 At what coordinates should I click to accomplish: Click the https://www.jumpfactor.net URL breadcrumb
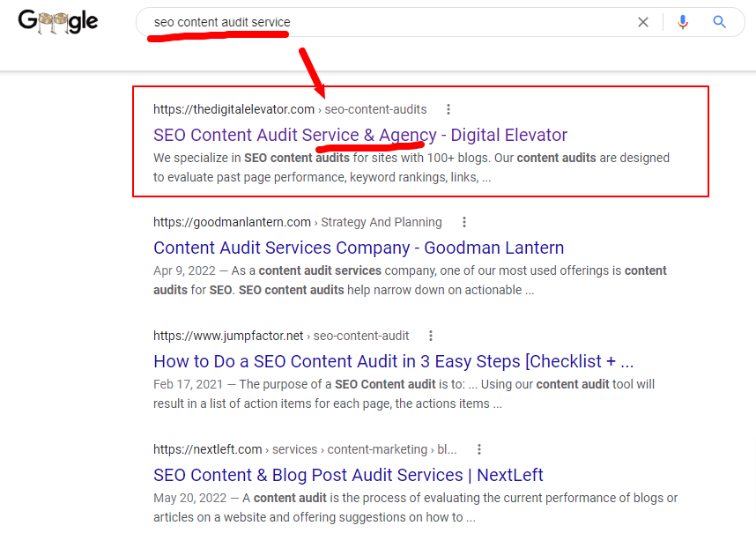(x=281, y=336)
